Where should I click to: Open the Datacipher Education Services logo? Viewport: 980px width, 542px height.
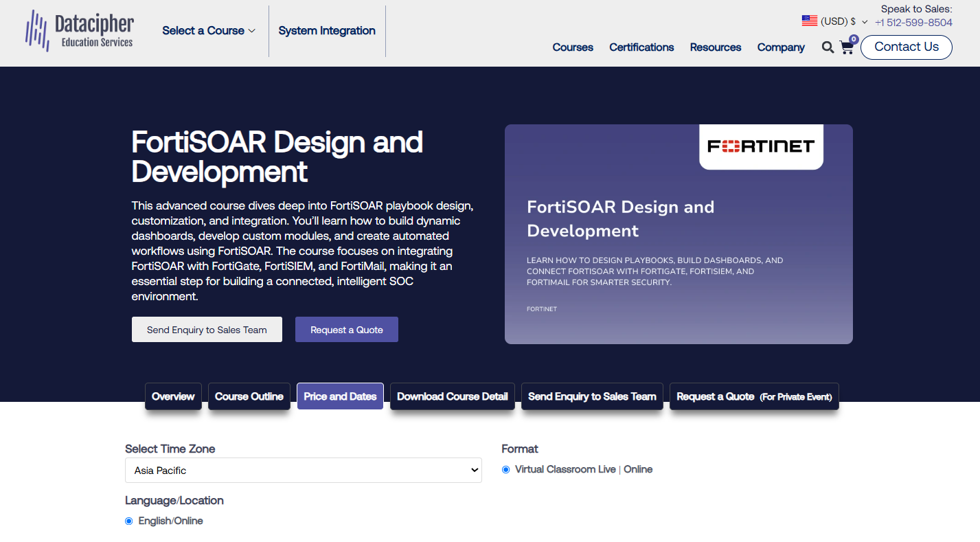tap(80, 31)
